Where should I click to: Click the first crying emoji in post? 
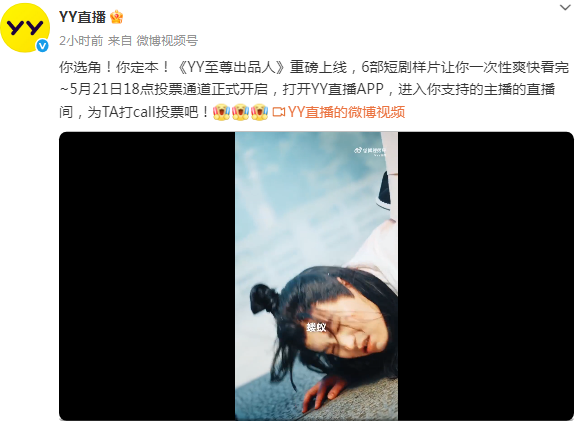221,112
